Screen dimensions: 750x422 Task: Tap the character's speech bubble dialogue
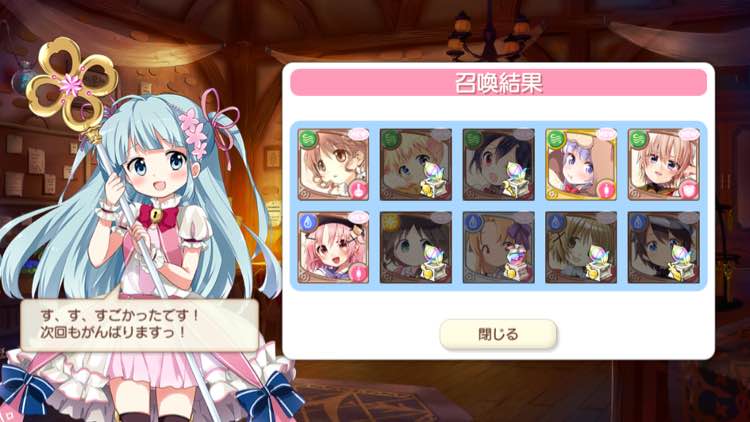[x=140, y=325]
